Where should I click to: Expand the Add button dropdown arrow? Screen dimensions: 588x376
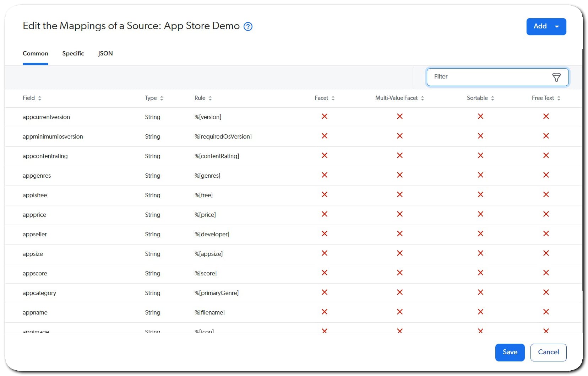point(557,27)
